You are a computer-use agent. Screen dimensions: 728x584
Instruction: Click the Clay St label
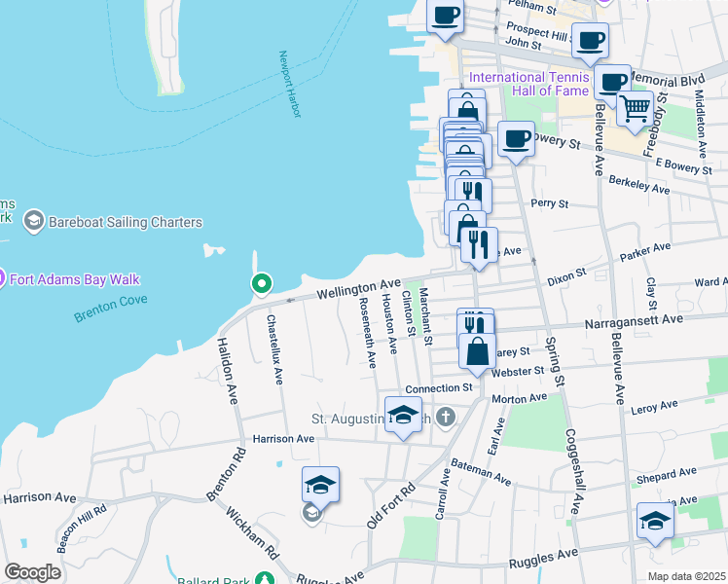pyautogui.click(x=652, y=293)
